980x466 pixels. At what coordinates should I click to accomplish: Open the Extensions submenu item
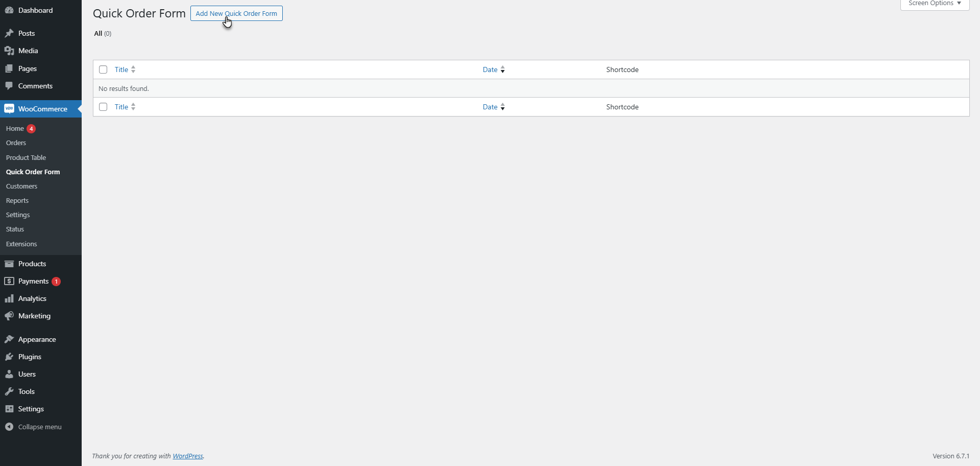[x=21, y=244]
